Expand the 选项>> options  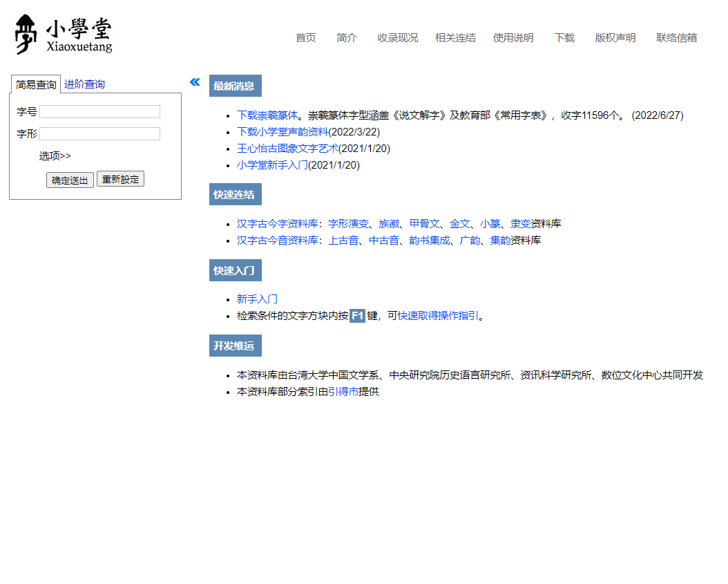tap(55, 156)
